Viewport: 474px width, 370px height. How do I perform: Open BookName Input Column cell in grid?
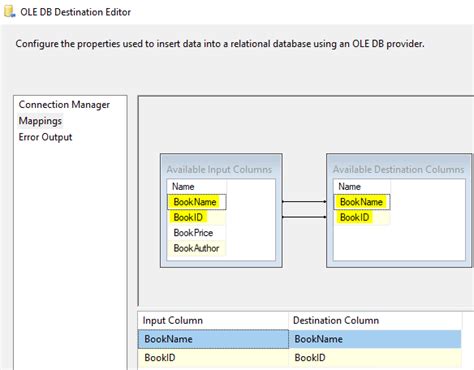coord(213,339)
